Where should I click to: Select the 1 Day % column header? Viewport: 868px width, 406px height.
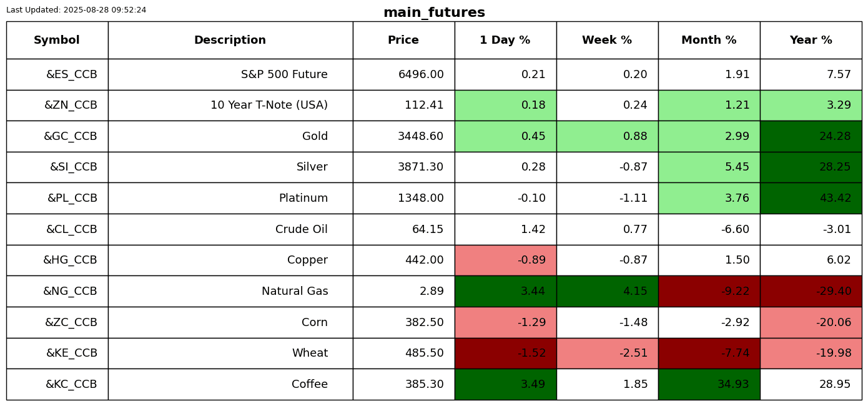tap(505, 41)
